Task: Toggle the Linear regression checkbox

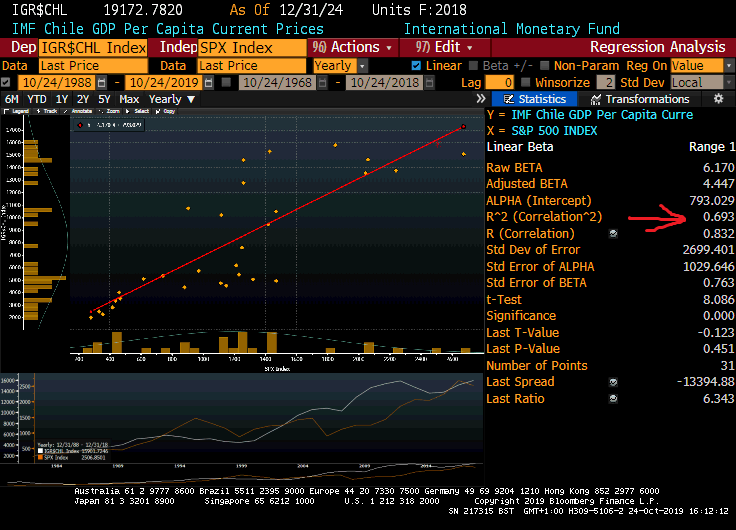Action: (416, 66)
